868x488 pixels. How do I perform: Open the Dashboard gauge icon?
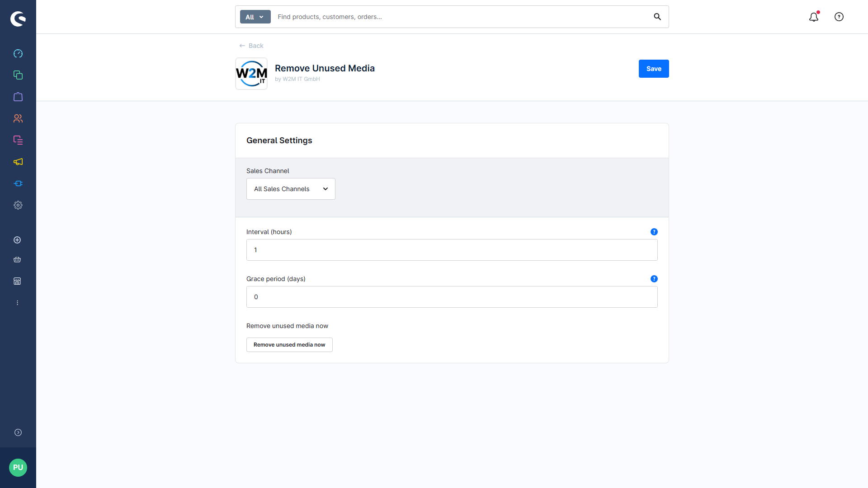(18, 53)
